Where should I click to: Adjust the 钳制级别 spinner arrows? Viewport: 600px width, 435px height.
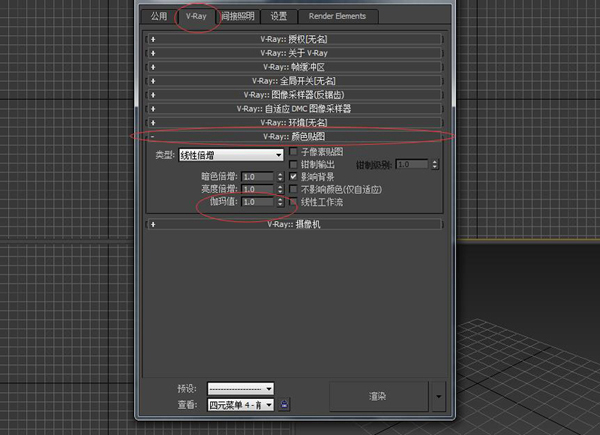click(435, 165)
